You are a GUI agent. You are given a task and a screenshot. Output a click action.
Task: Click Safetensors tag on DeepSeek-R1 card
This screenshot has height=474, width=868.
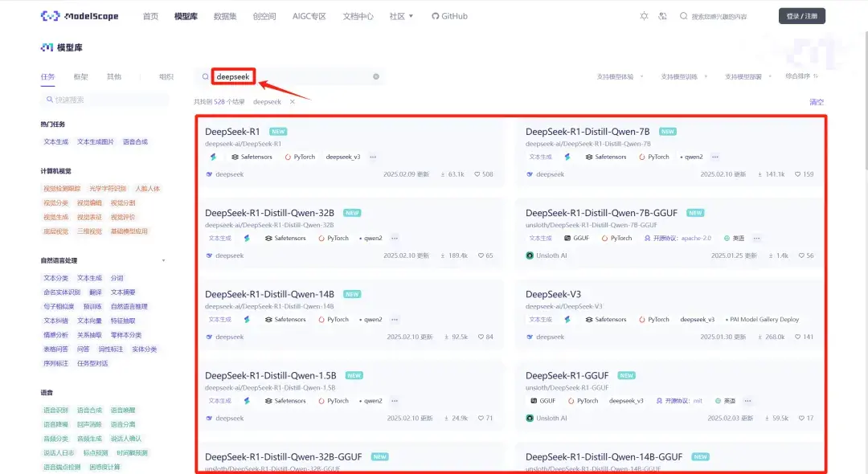coord(252,157)
